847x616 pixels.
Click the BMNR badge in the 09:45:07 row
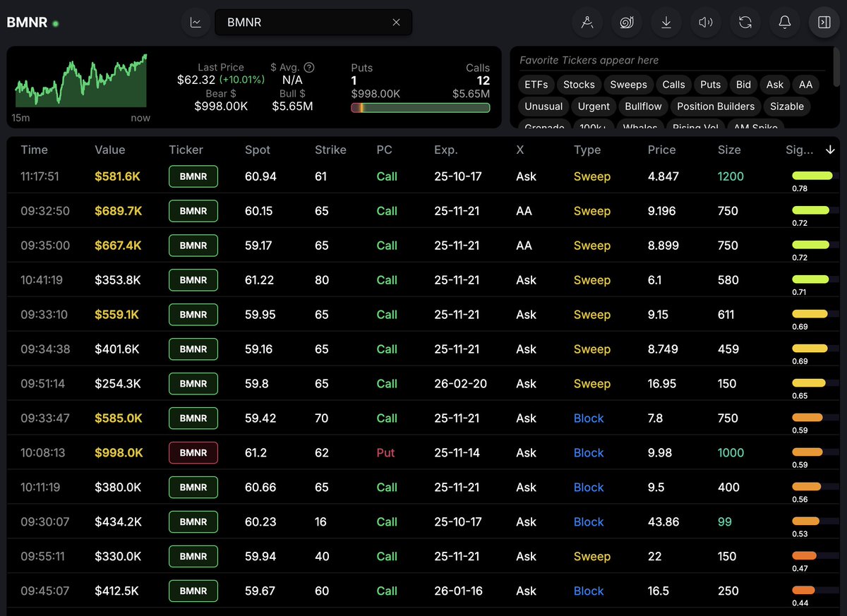pyautogui.click(x=193, y=591)
